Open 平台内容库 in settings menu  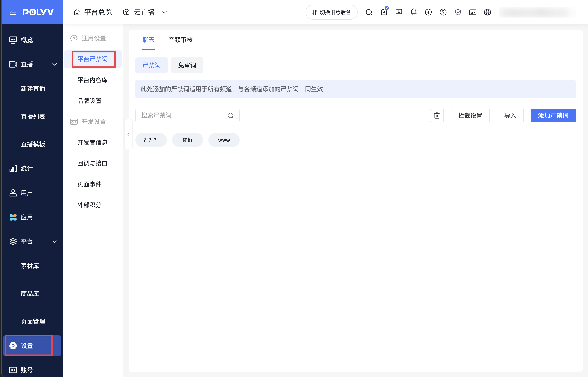coord(92,80)
